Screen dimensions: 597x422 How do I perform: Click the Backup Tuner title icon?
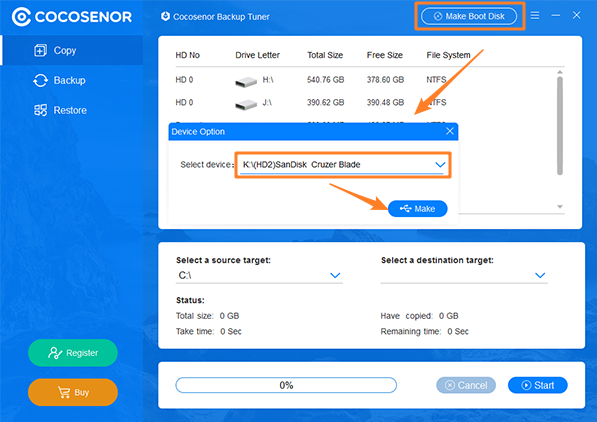pyautogui.click(x=165, y=16)
